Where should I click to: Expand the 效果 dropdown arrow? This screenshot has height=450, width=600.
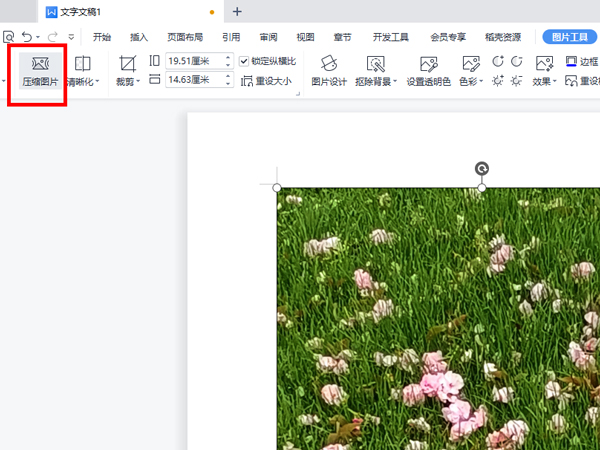554,81
